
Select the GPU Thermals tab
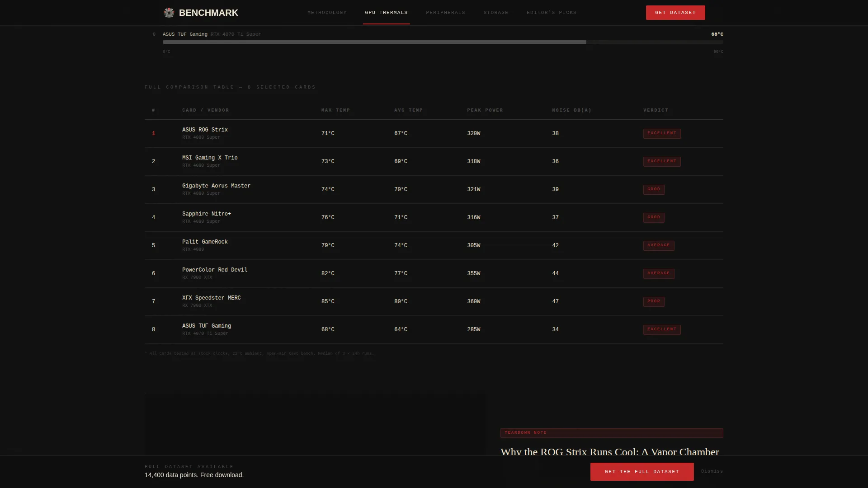(386, 13)
